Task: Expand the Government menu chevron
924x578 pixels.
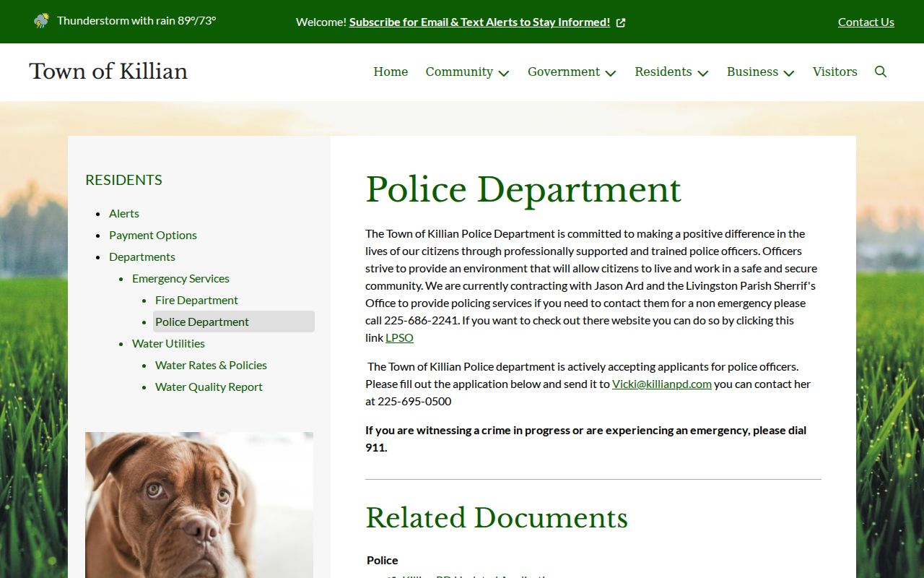Action: (611, 73)
